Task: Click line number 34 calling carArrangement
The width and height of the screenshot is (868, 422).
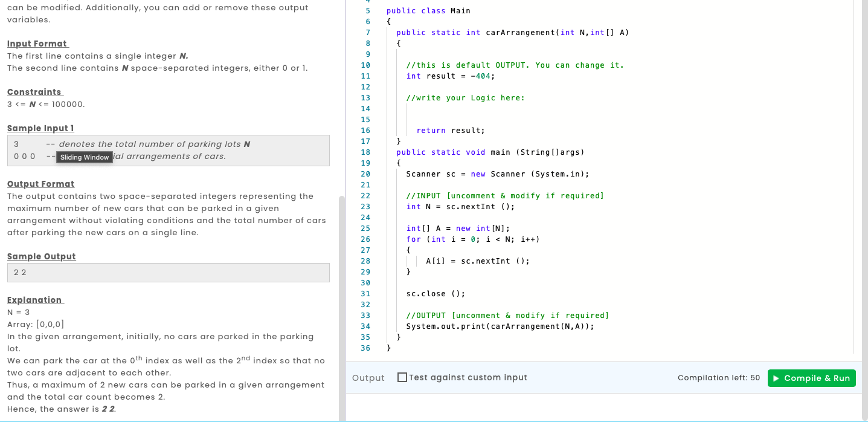Action: pyautogui.click(x=365, y=326)
